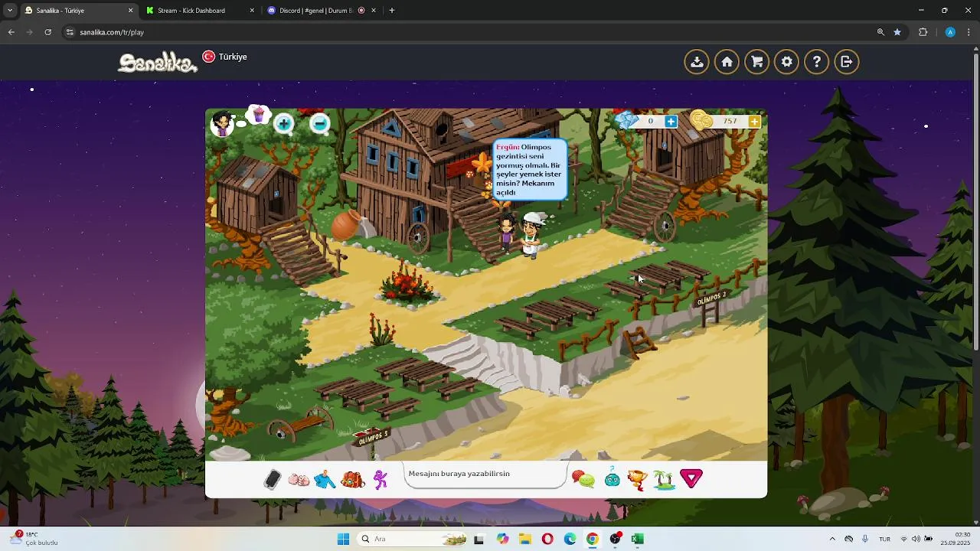Image resolution: width=980 pixels, height=551 pixels.
Task: Open the brain icon in game toolbar
Action: [x=299, y=480]
